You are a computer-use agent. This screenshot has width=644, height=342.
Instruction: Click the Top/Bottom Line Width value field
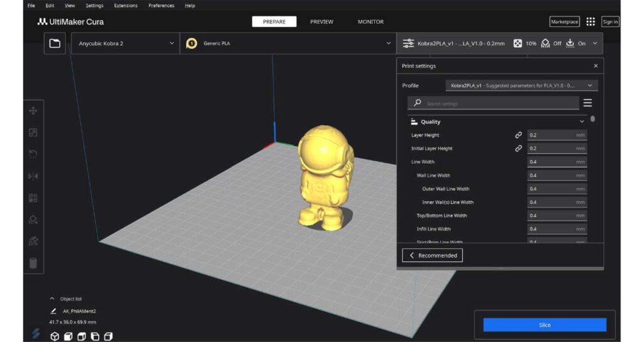pos(557,216)
